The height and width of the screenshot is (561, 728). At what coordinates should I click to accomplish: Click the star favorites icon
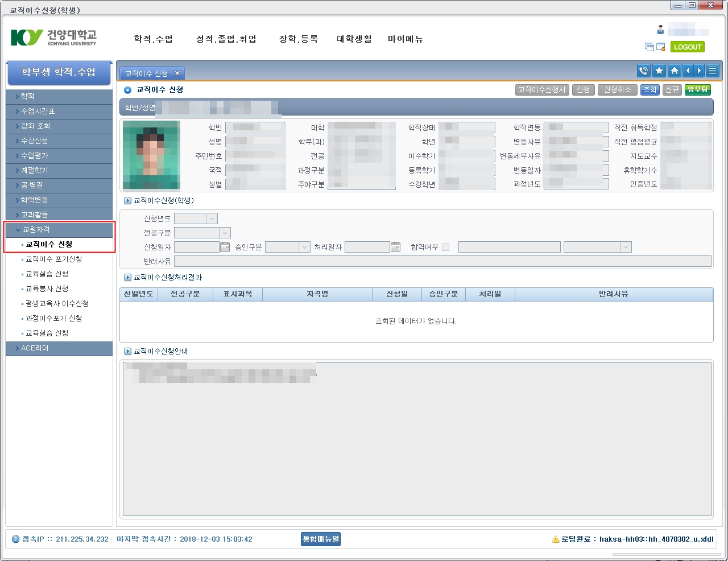click(x=659, y=71)
